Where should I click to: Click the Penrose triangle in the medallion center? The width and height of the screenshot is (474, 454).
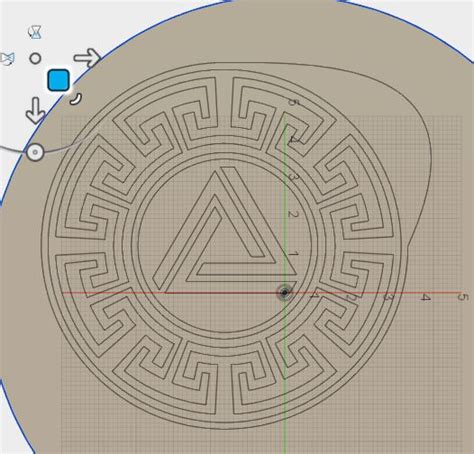click(x=225, y=230)
